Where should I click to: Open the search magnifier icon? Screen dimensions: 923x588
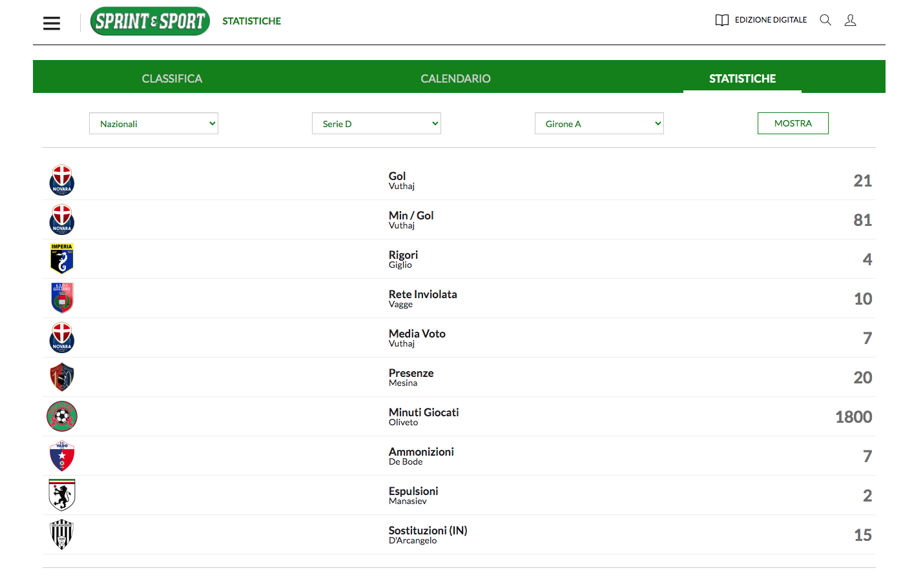825,20
